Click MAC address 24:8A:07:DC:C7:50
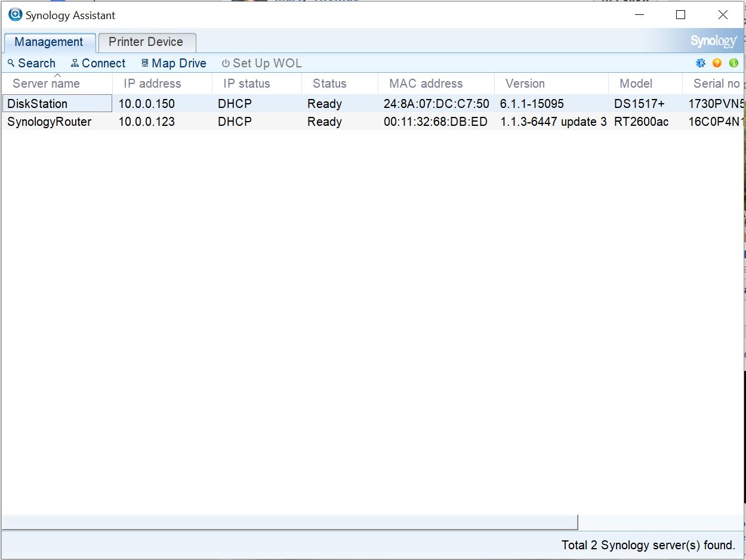The height and width of the screenshot is (560, 746). point(436,104)
